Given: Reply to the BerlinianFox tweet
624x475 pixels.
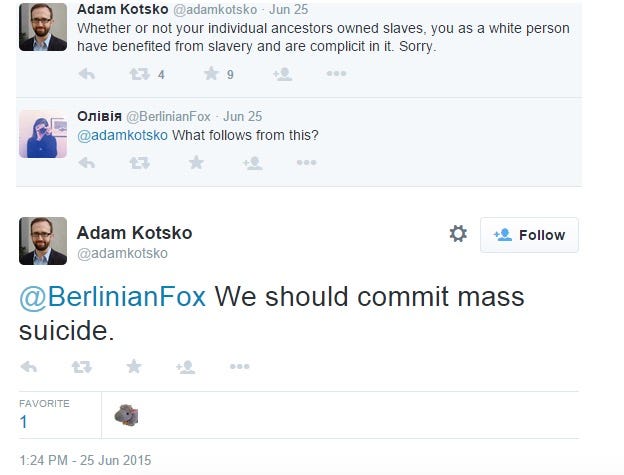Looking at the screenshot, I should pos(87,162).
